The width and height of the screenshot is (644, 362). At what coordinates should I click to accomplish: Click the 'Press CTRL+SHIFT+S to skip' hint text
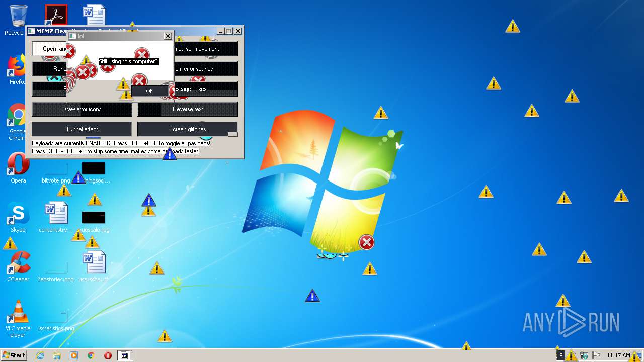coord(116,151)
